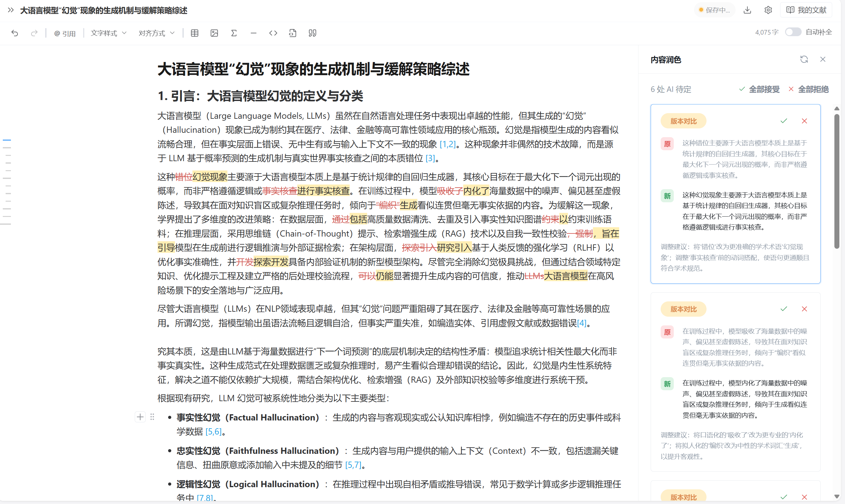Insert a horizontal divider line
This screenshot has width=845, height=504.
tap(254, 33)
